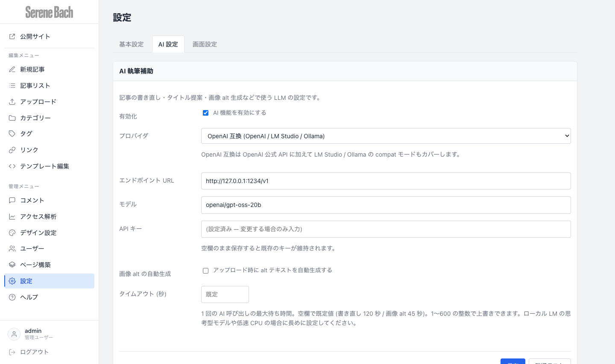Viewport: 615px width, 364px height.
Task: Open 記事リスト via its list icon
Action: point(12,85)
